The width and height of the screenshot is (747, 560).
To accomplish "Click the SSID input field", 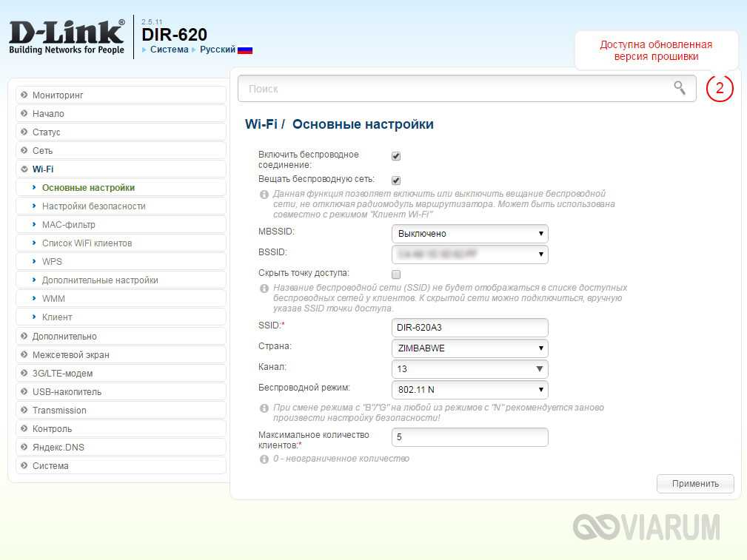I will tap(469, 328).
